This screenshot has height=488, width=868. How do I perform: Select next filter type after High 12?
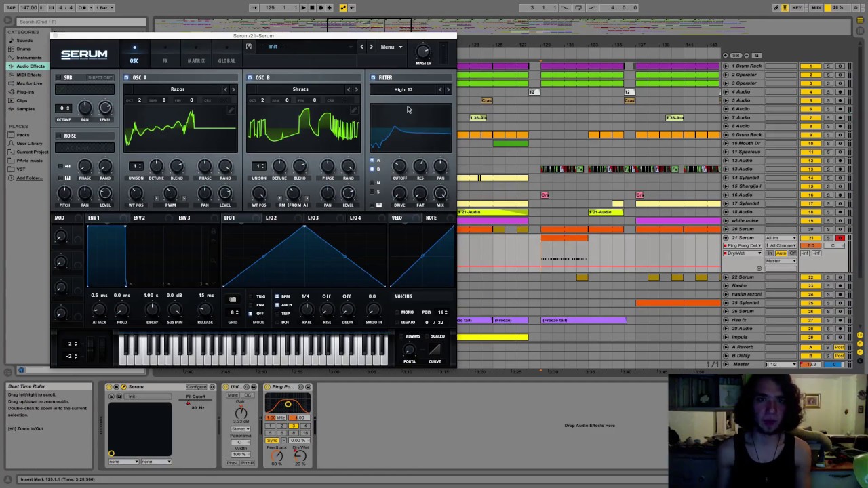coord(448,89)
